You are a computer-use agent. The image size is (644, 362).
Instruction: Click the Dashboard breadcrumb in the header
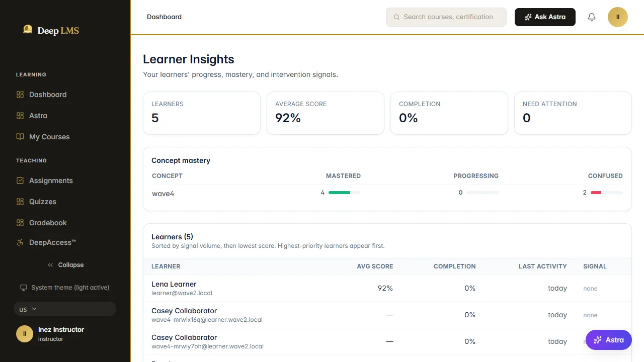[164, 17]
